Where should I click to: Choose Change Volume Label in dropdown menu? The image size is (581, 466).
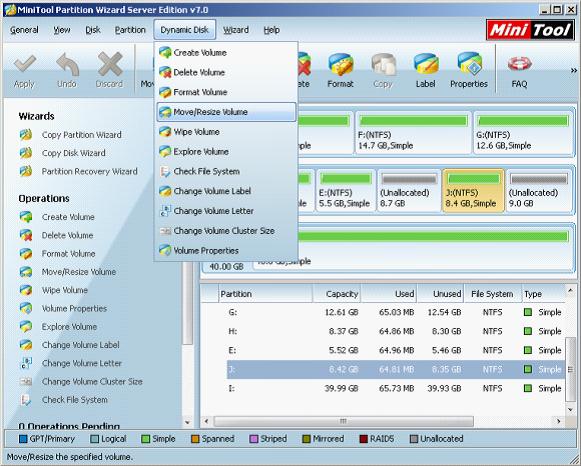(x=226, y=191)
